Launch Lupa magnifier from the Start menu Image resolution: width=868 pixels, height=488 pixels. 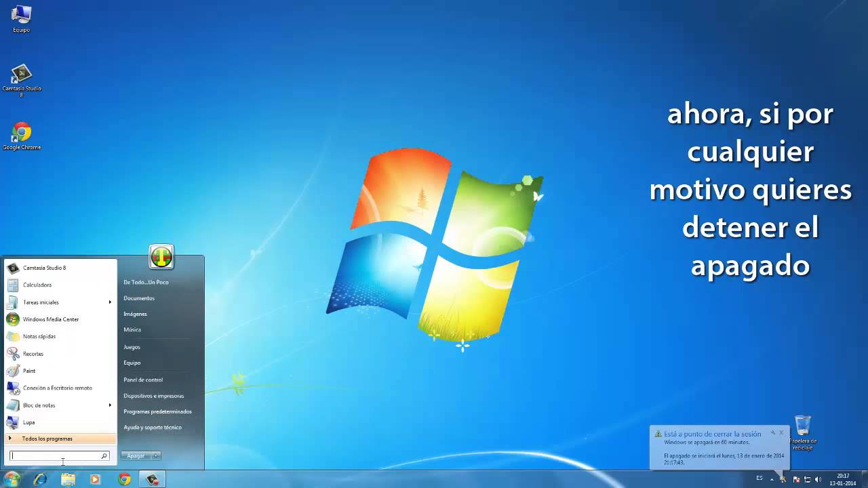coord(60,422)
